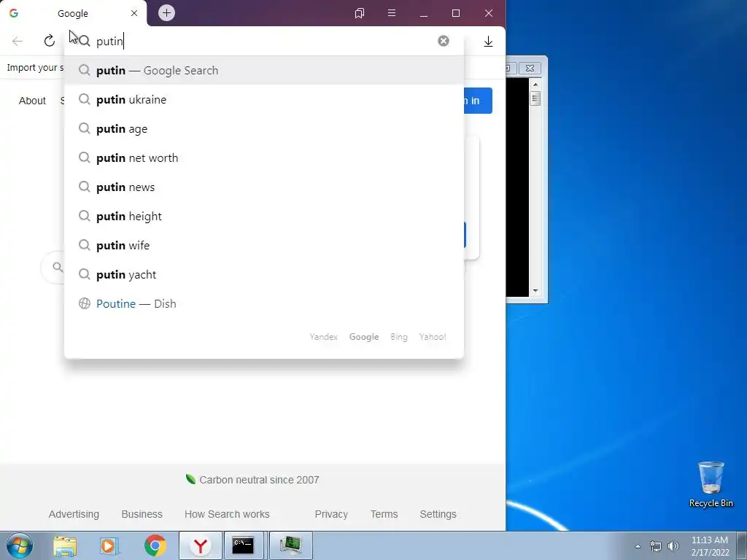Image resolution: width=747 pixels, height=560 pixels.
Task: Choose the 'putin — Google Search' suggestion
Action: coord(264,71)
